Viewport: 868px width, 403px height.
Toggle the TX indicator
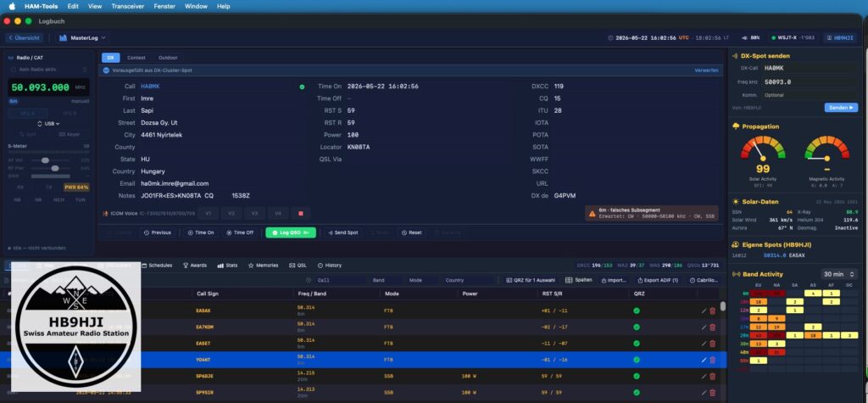(48, 188)
